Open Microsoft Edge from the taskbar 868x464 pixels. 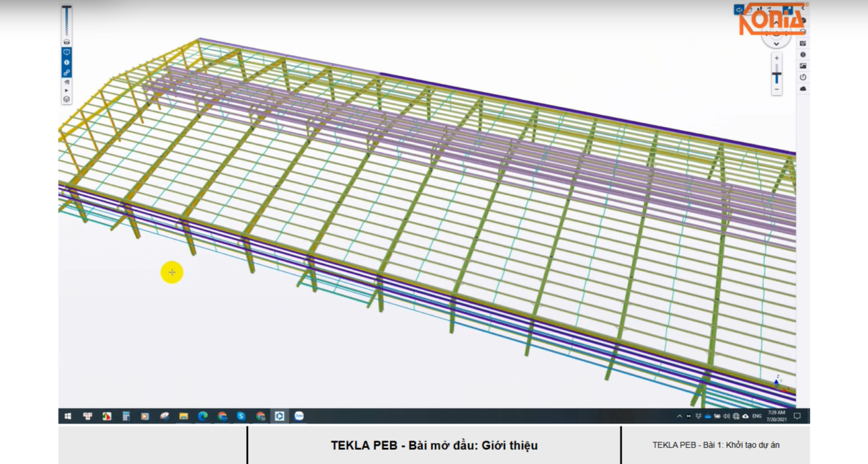coord(202,416)
